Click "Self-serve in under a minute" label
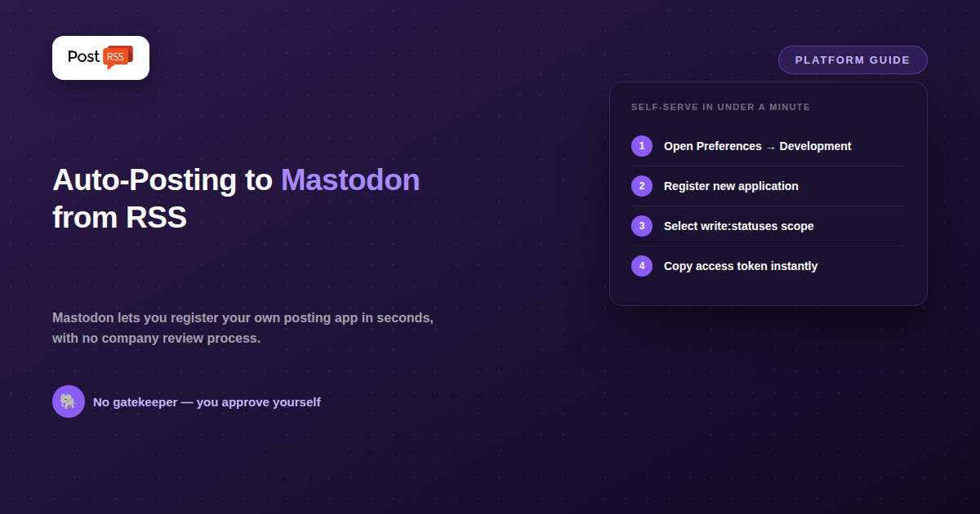 point(720,107)
